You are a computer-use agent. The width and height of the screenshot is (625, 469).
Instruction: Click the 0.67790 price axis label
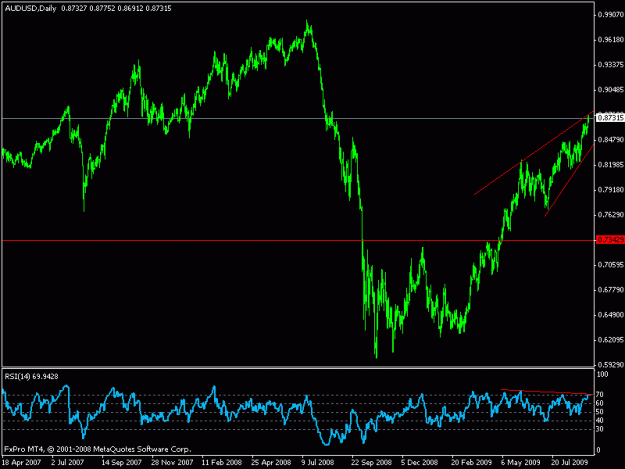point(611,290)
